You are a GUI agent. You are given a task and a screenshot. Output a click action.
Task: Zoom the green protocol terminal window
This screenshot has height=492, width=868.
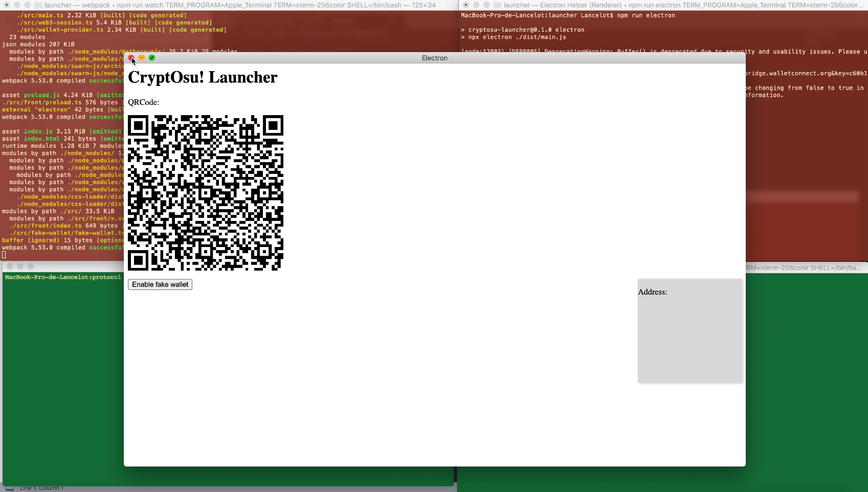tap(31, 266)
